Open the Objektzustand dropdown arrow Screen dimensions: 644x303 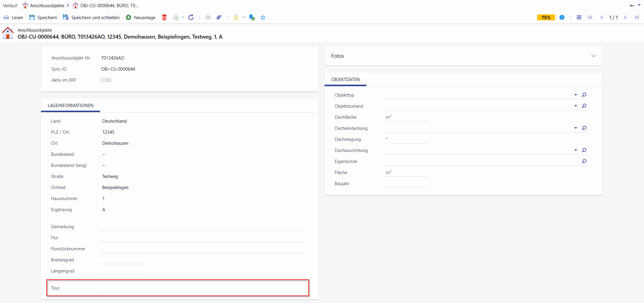(x=575, y=106)
